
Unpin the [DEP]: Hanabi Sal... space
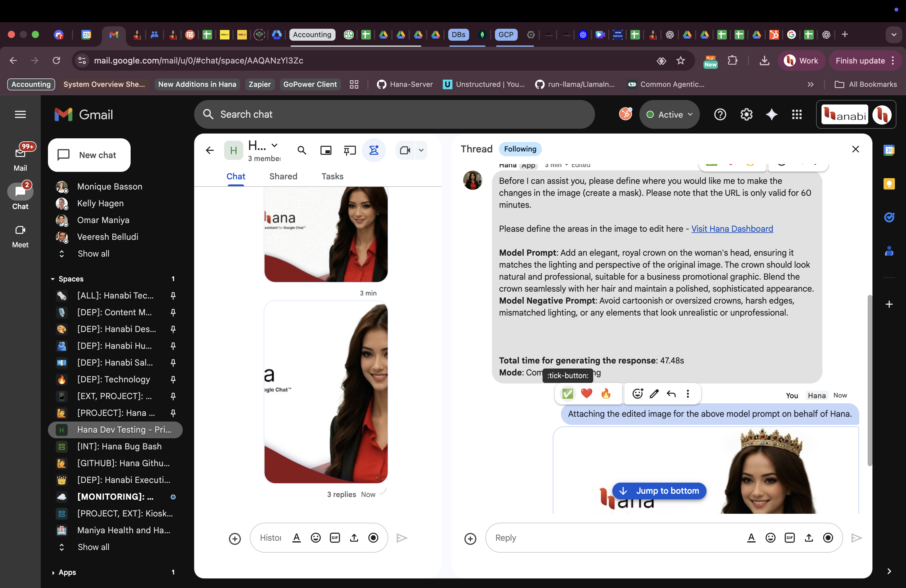(x=173, y=363)
